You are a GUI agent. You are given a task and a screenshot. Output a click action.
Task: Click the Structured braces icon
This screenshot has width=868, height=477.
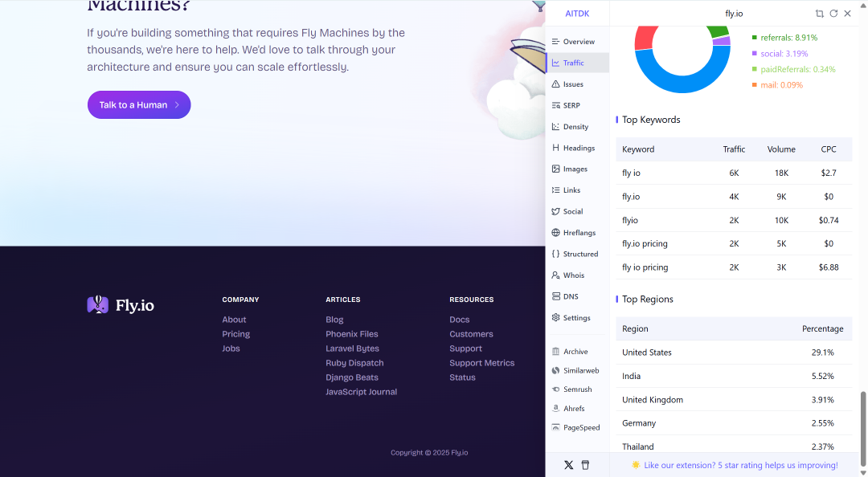click(556, 254)
